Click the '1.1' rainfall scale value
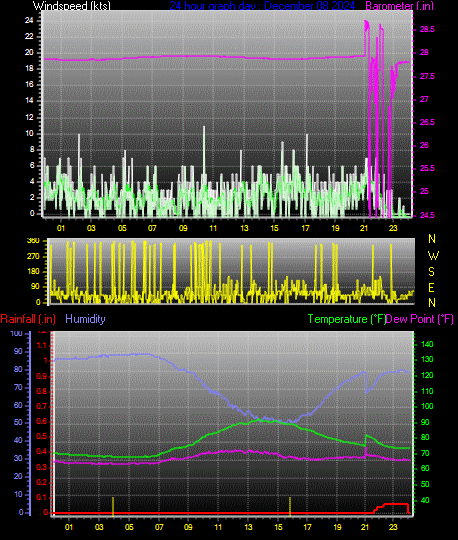This screenshot has height=540, width=458. [42, 345]
